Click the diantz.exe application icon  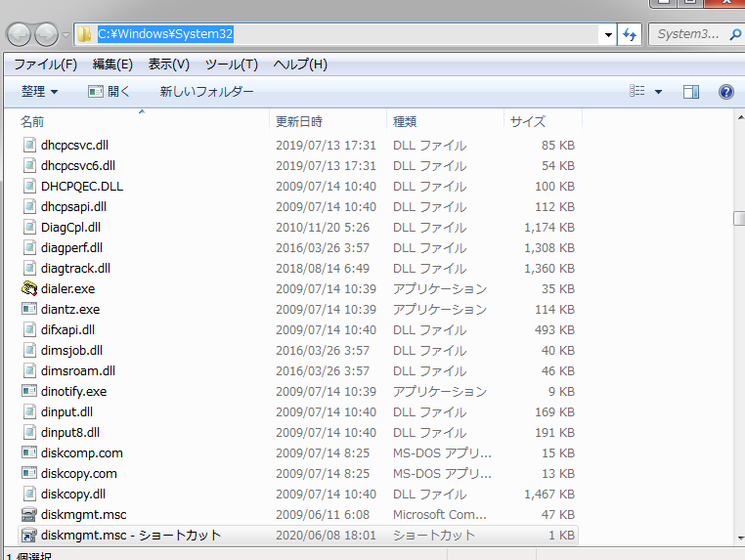point(29,309)
